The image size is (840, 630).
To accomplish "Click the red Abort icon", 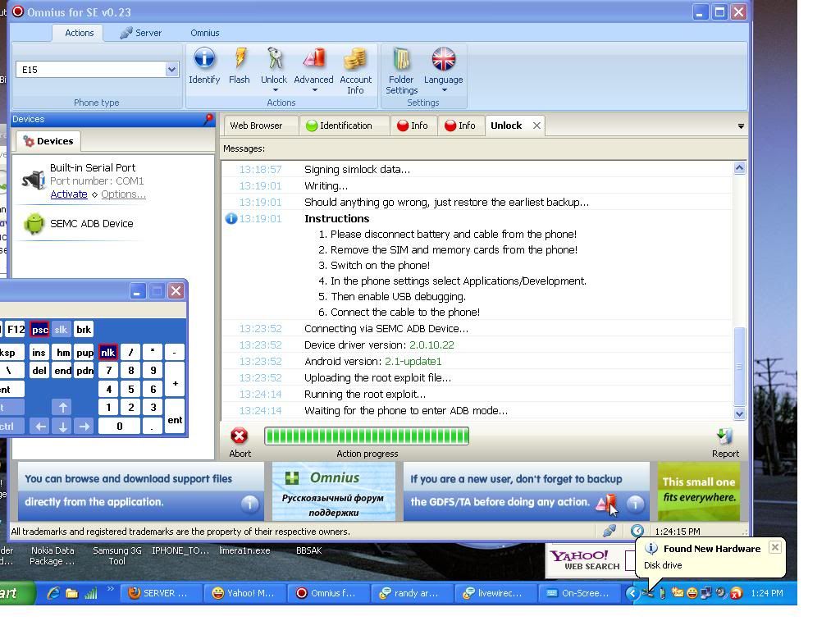I will coord(240,436).
